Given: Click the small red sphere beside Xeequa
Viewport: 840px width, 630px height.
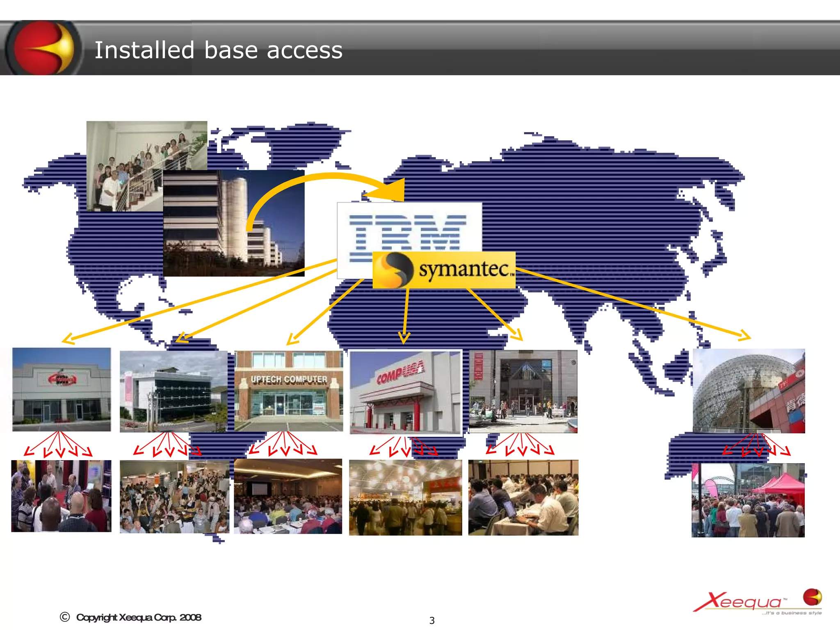Looking at the screenshot, I should coord(812,597).
